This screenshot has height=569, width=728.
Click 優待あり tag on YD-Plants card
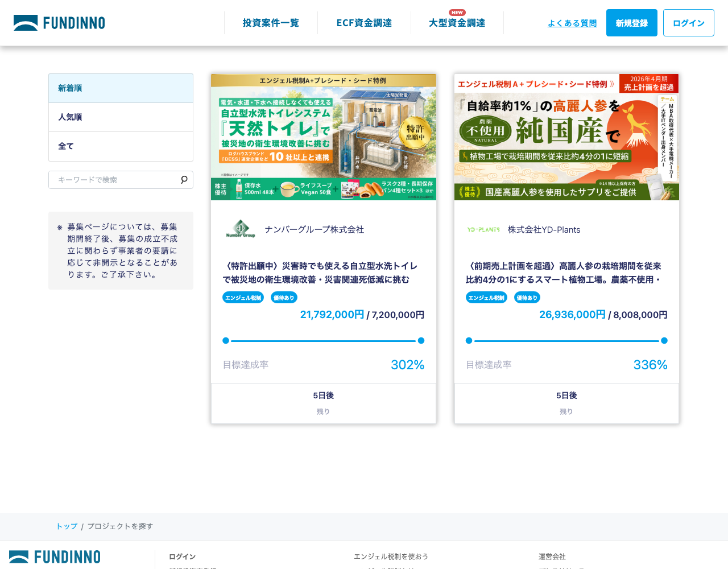[x=527, y=298]
